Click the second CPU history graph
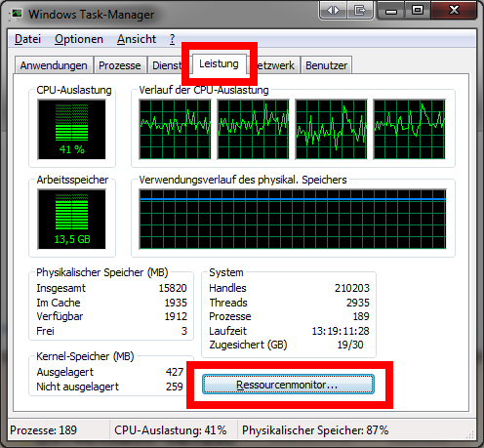The width and height of the screenshot is (484, 448). click(x=253, y=130)
